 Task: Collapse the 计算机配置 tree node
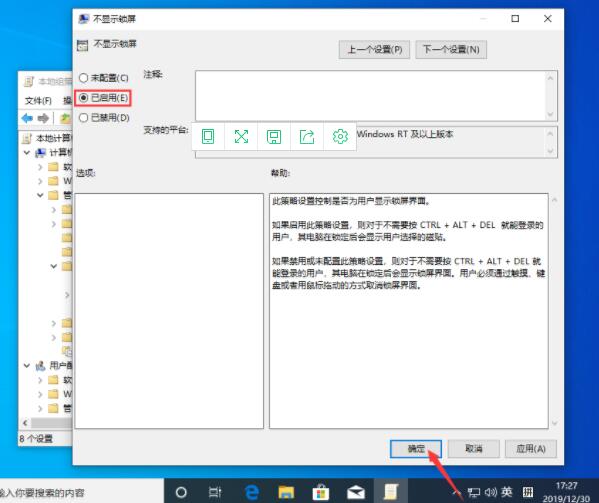tap(27, 153)
